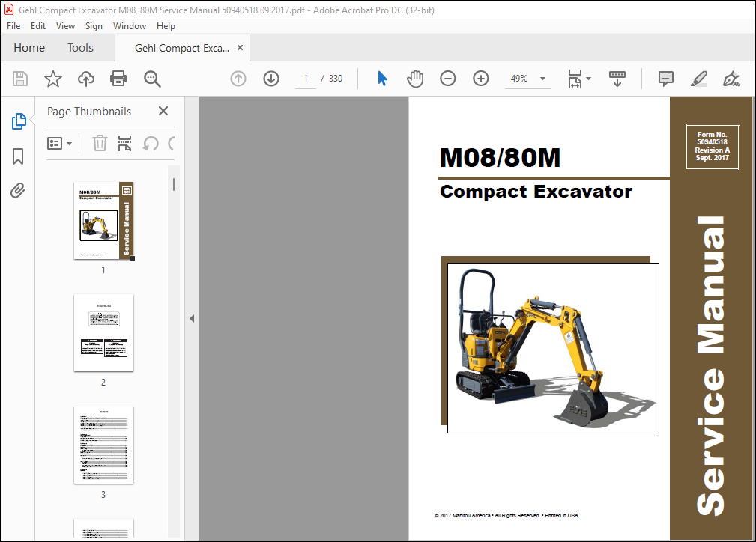
Task: Click the M08/80M title text
Action: pos(500,157)
